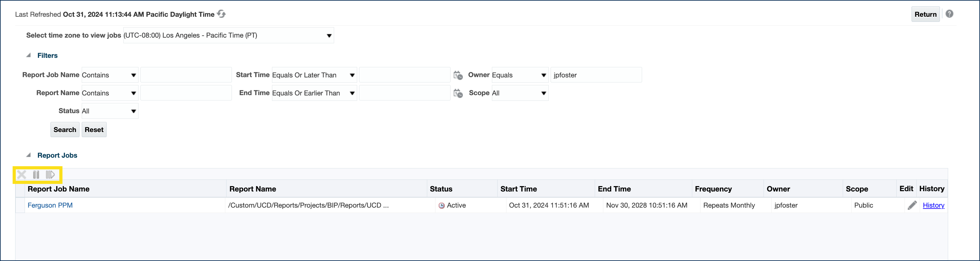The height and width of the screenshot is (261, 980).
Task: Click the refresh icon beside Last Refreshed time
Action: coord(221,14)
